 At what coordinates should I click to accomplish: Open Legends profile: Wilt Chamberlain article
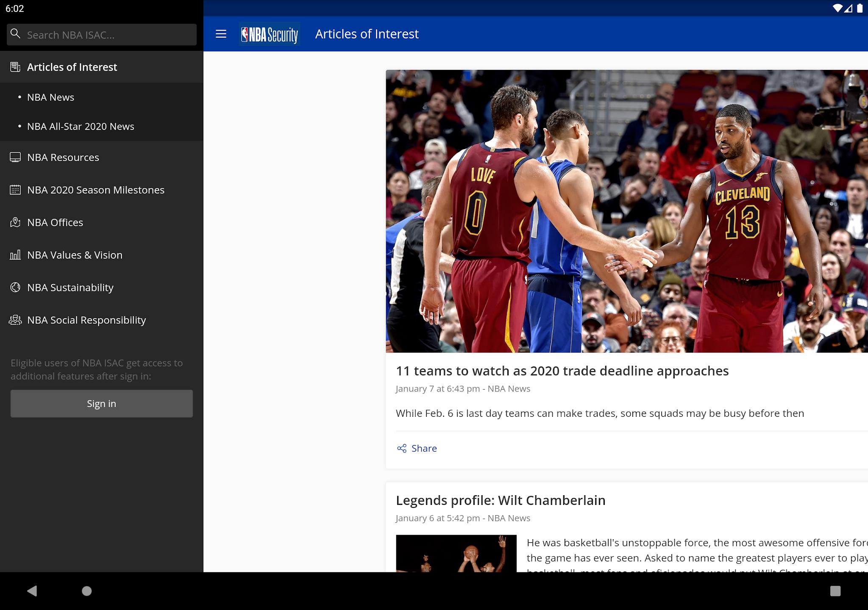pyautogui.click(x=501, y=500)
